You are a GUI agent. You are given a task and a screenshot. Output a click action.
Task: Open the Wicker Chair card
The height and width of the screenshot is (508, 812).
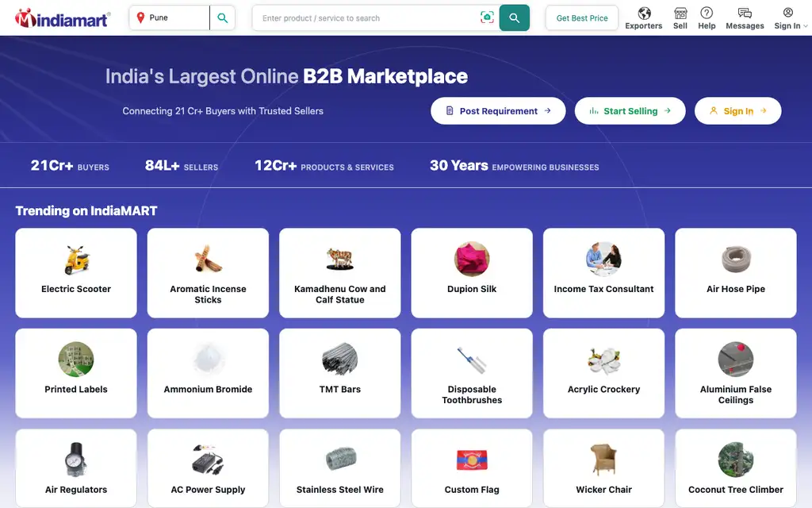tap(603, 468)
